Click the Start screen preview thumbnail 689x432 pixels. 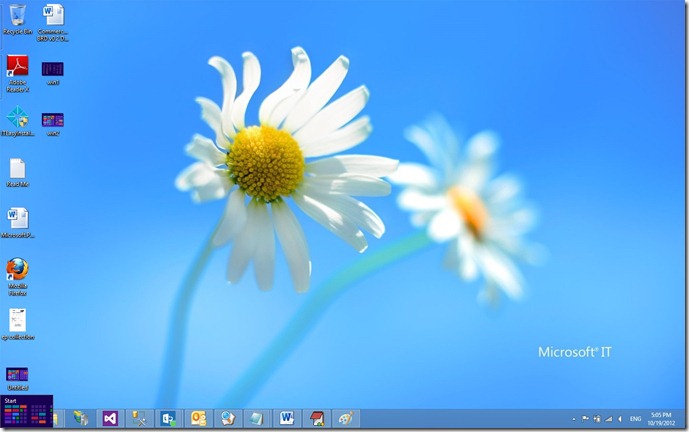click(x=27, y=411)
